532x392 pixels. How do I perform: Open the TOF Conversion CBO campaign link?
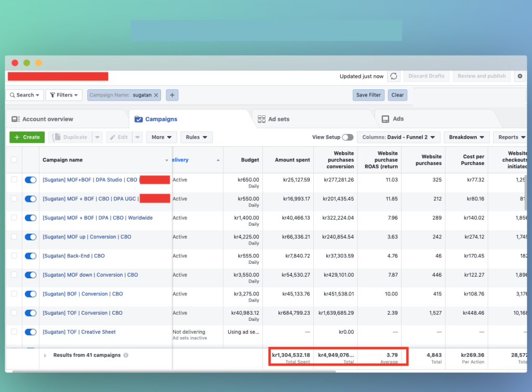tap(83, 313)
